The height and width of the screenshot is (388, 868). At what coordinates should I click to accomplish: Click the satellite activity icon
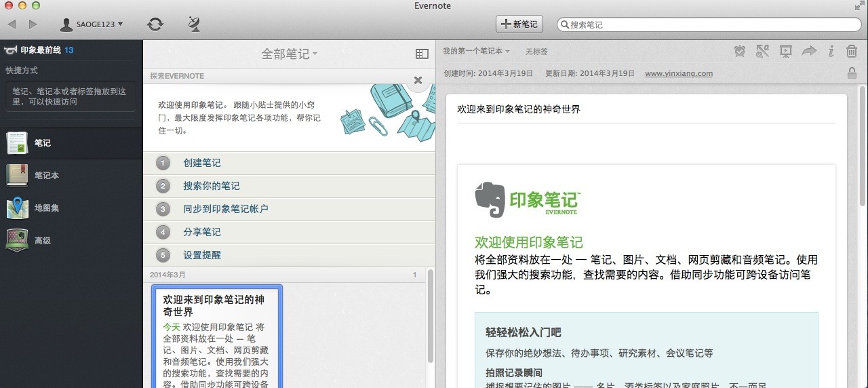tap(194, 24)
